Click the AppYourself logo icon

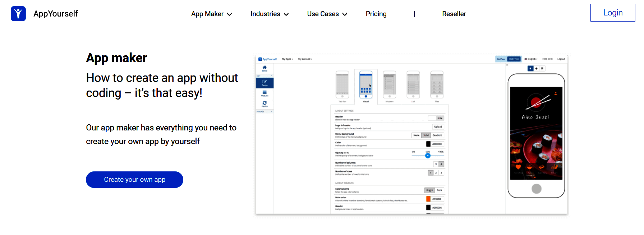[18, 14]
